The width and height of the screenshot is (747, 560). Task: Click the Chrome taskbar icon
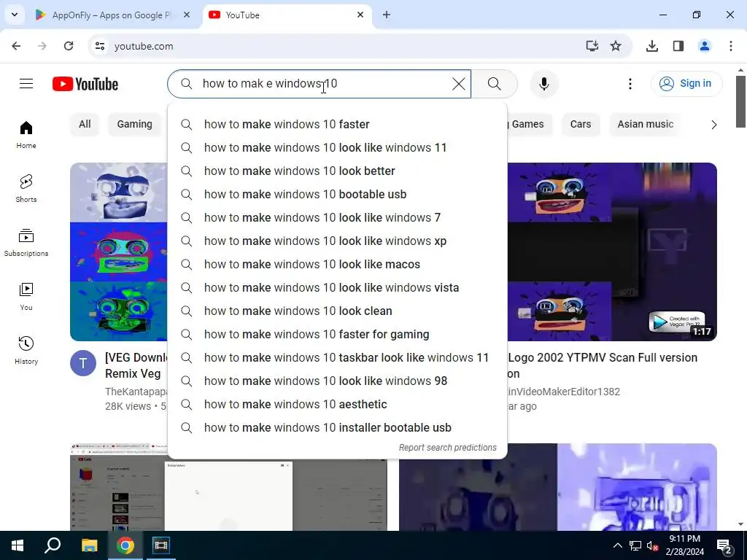(x=125, y=545)
